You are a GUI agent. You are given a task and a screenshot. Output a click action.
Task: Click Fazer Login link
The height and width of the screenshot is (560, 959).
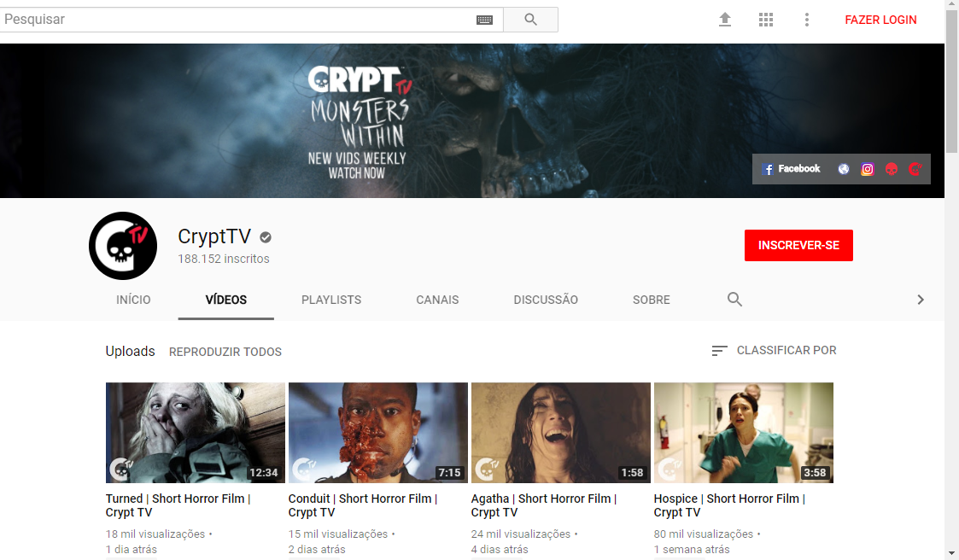point(880,20)
